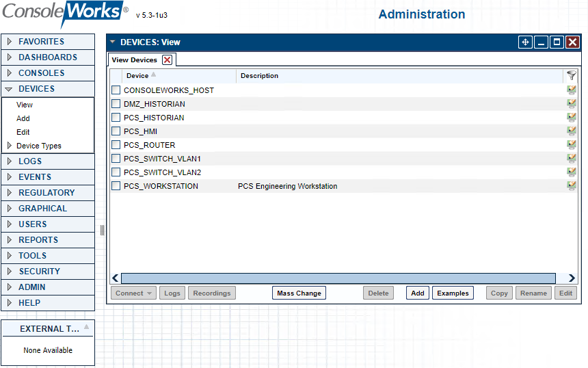Click the Add button in bottom toolbar

[417, 293]
